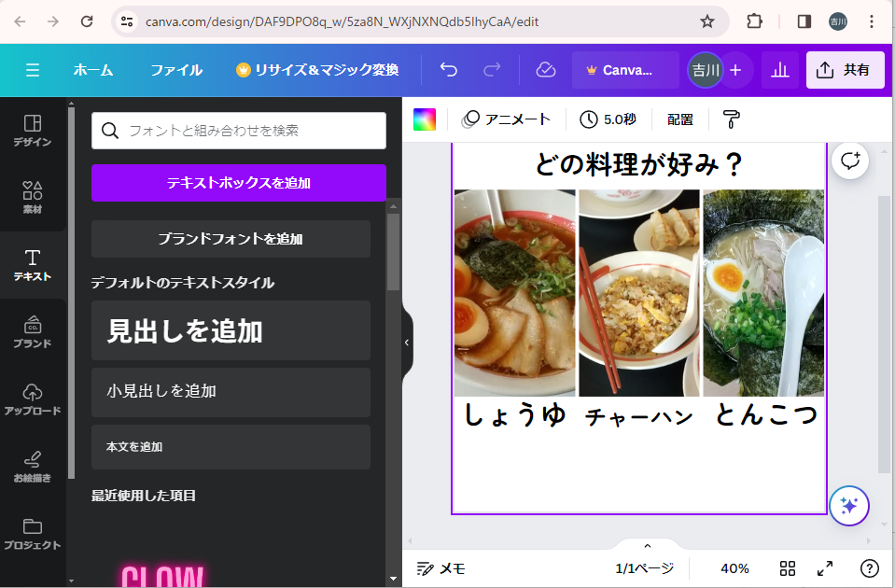Click the cloud save status icon
Viewport: 895px width, 588px height.
tap(546, 70)
